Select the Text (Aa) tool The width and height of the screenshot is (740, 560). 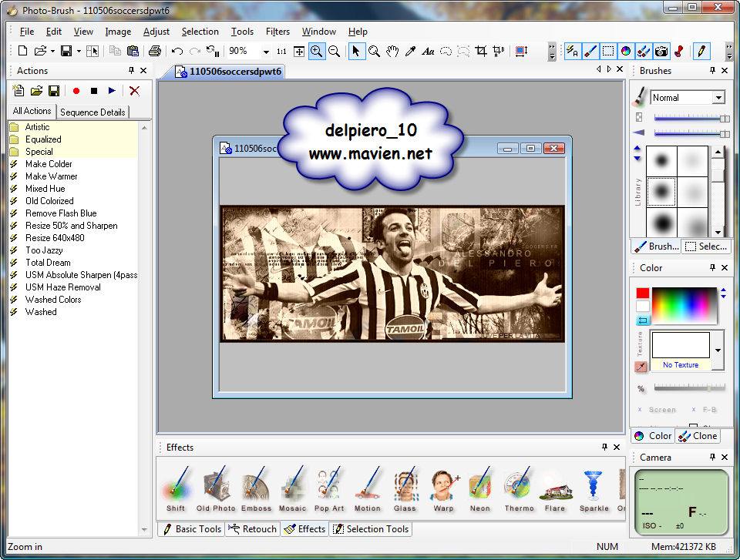(428, 51)
